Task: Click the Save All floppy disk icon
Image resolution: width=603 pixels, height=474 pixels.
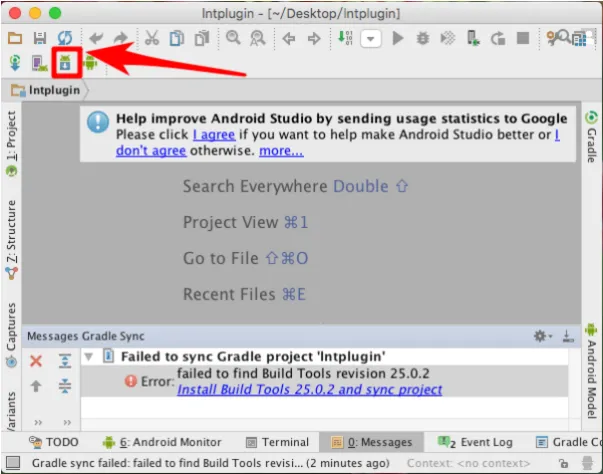Action: [40, 38]
